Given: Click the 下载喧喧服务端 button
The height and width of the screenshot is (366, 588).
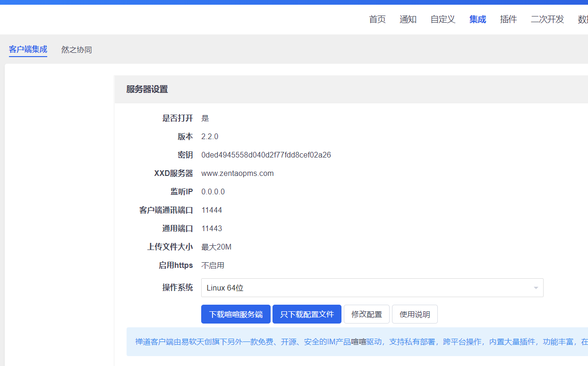Looking at the screenshot, I should (236, 314).
